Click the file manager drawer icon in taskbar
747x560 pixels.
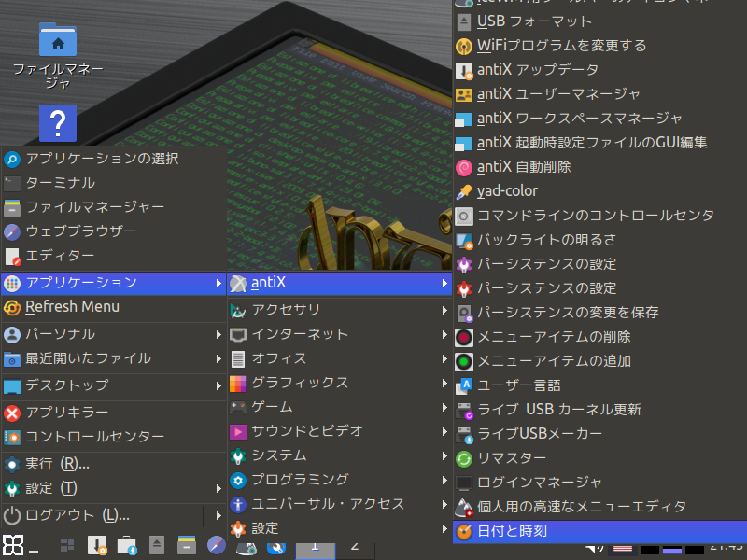coord(187,545)
